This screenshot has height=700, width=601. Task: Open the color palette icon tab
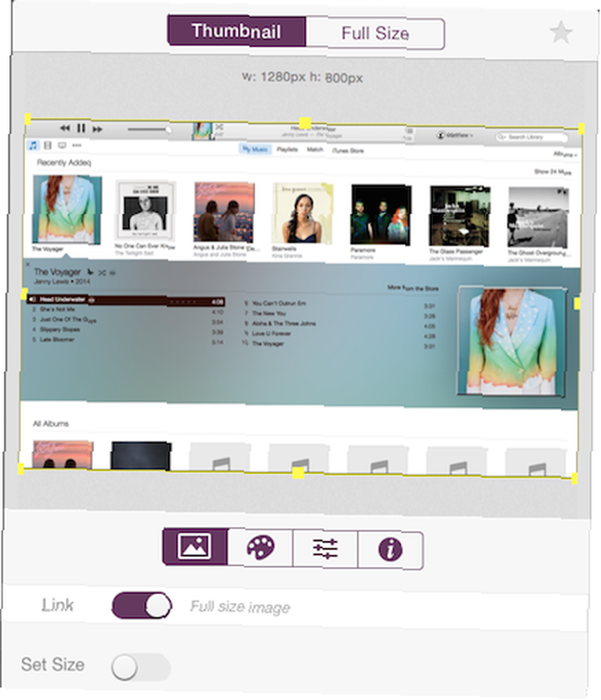260,548
